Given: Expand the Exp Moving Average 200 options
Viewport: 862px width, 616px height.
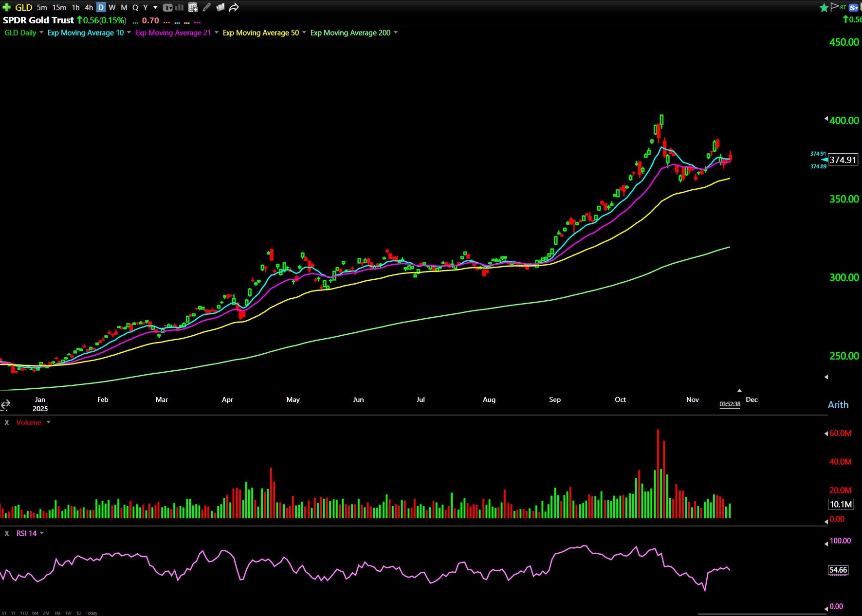Looking at the screenshot, I should (396, 33).
